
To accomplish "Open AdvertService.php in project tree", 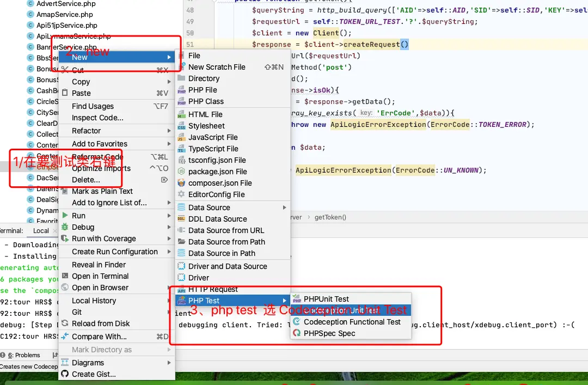I will (x=66, y=4).
